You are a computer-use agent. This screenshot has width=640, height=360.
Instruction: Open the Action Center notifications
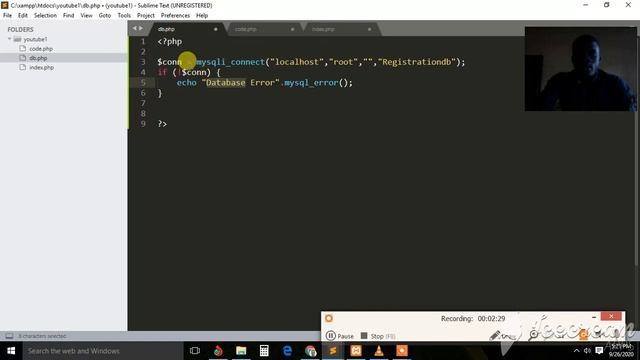click(x=599, y=351)
